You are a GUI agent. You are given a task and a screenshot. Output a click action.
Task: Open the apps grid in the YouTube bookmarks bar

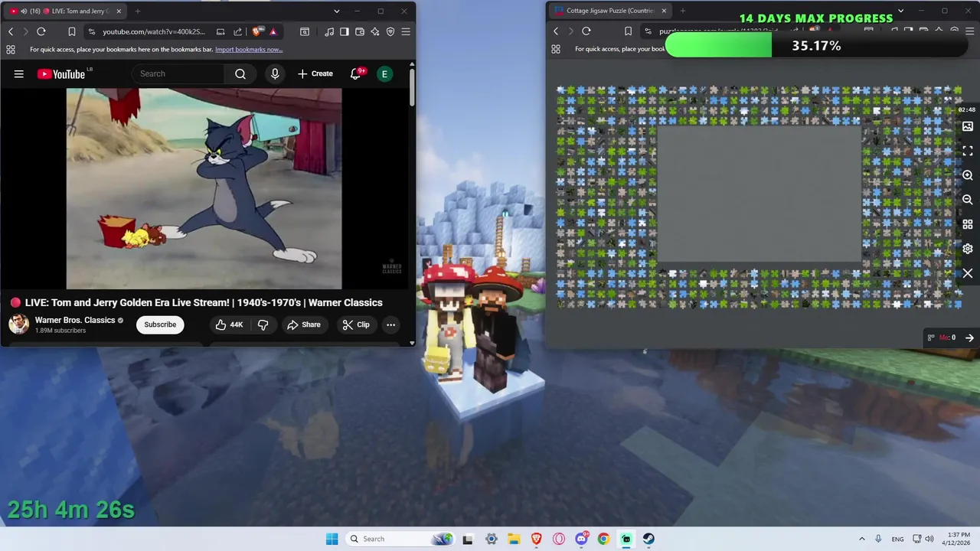pos(11,50)
